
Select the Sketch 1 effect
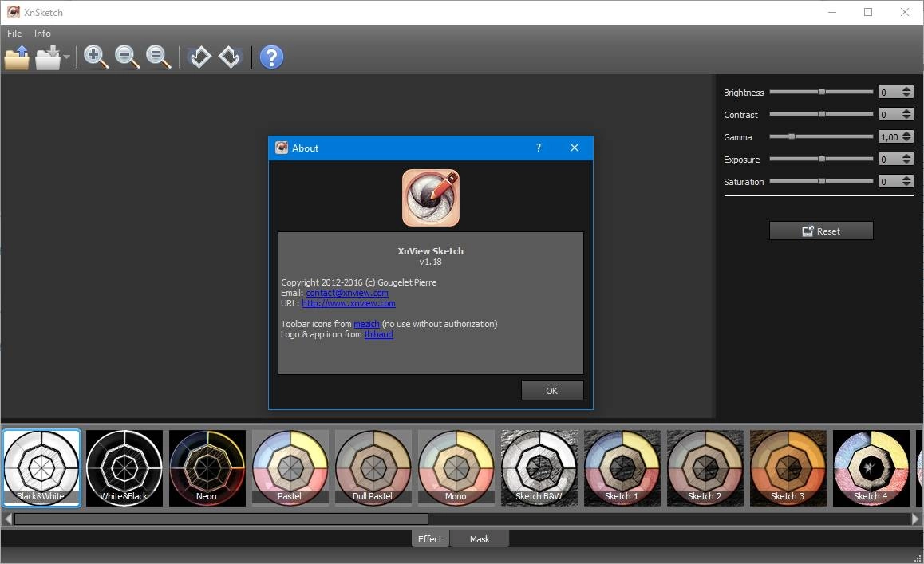[622, 468]
